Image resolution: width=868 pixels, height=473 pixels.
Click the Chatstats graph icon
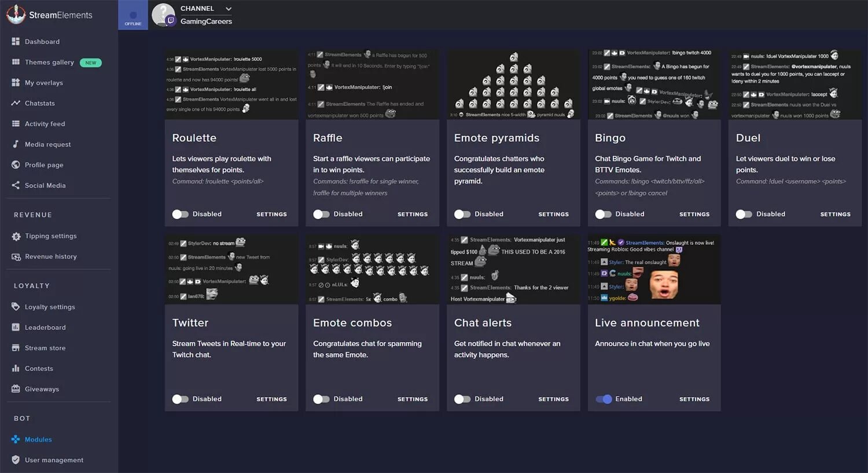[16, 103]
